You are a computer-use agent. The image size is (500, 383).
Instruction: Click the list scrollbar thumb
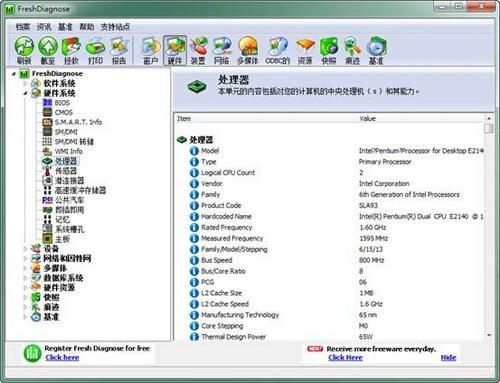click(x=489, y=128)
